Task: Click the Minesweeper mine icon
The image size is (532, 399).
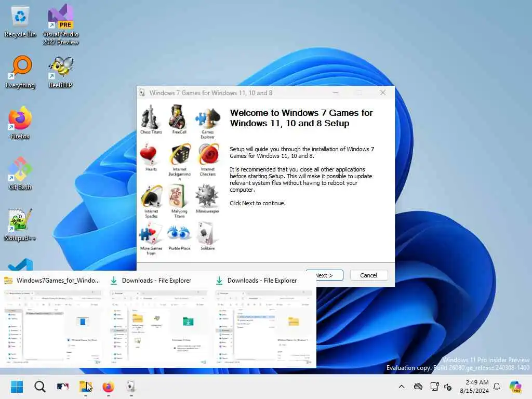Action: (207, 195)
